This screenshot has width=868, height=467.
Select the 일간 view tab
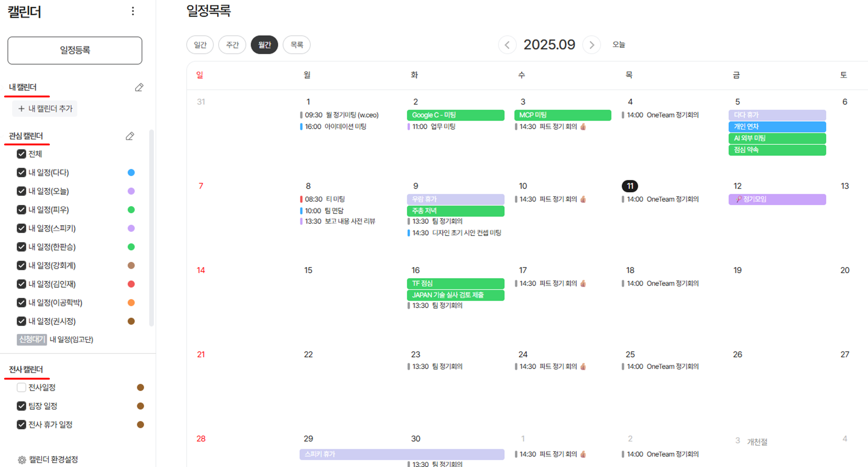point(200,45)
